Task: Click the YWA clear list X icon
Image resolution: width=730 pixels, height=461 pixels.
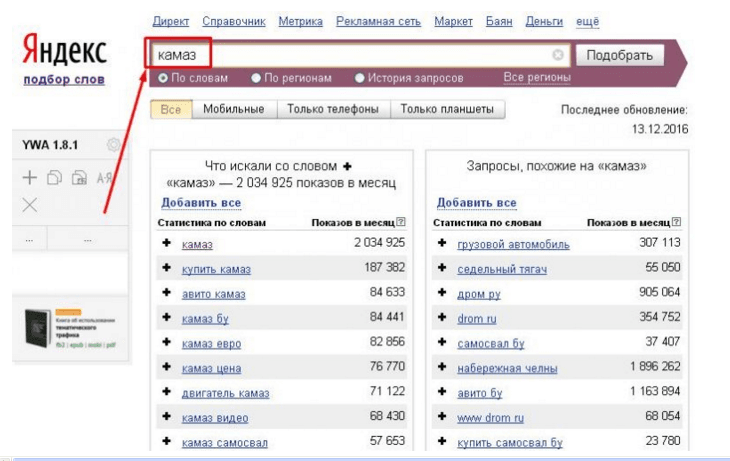Action: [x=30, y=204]
